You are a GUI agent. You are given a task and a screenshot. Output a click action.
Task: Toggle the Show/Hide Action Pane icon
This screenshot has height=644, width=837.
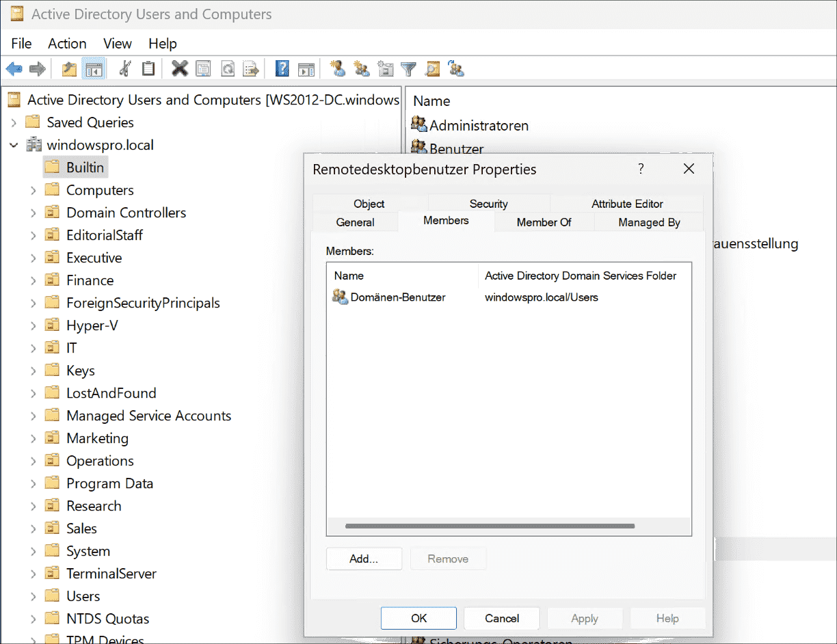306,68
